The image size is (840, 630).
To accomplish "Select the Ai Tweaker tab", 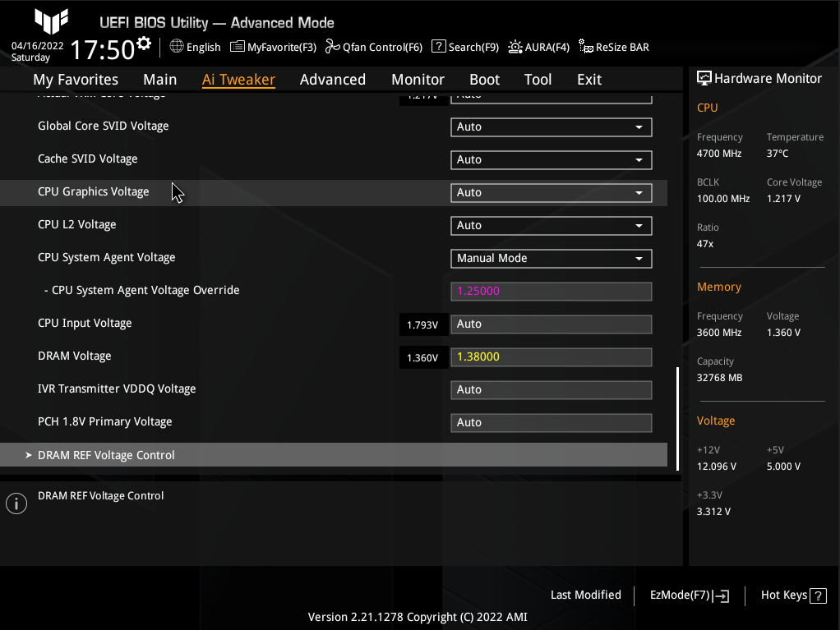I will click(x=238, y=79).
